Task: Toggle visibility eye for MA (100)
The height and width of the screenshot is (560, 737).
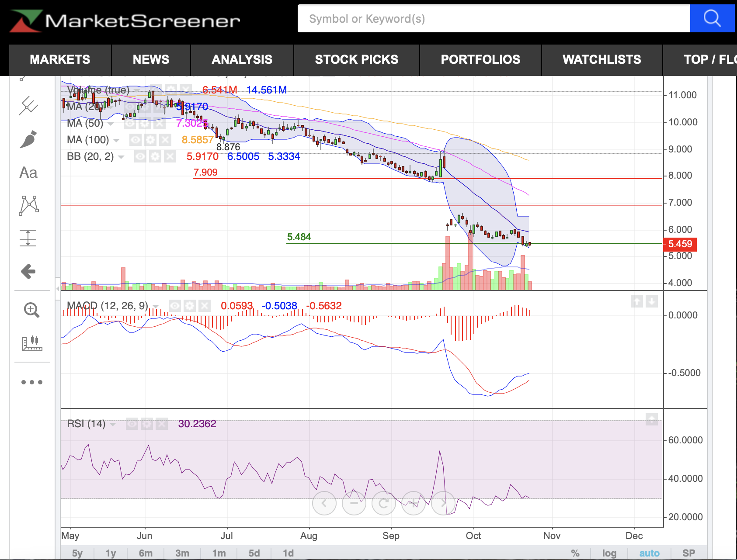Action: pos(136,140)
